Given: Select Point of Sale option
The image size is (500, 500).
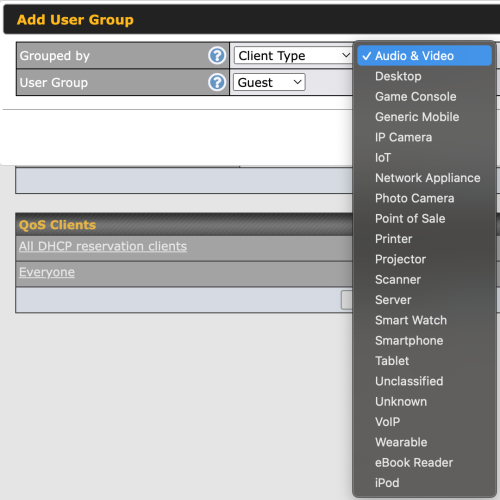Looking at the screenshot, I should (424, 219).
